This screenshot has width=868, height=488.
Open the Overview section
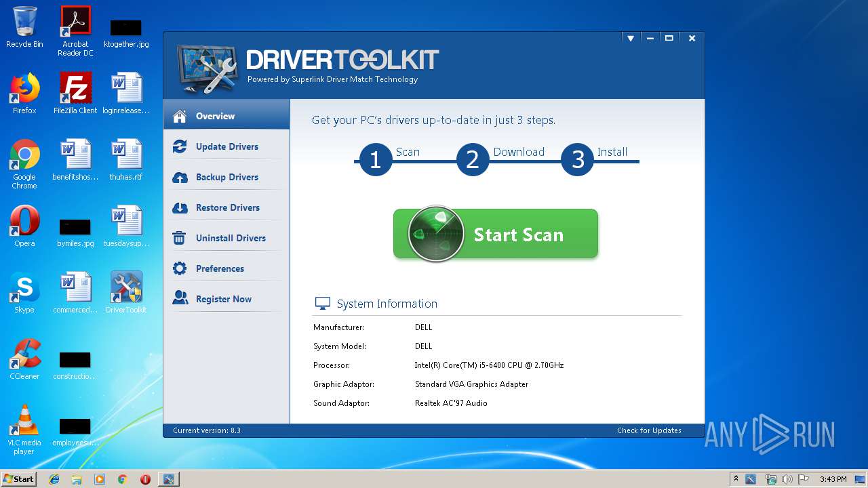(x=226, y=116)
